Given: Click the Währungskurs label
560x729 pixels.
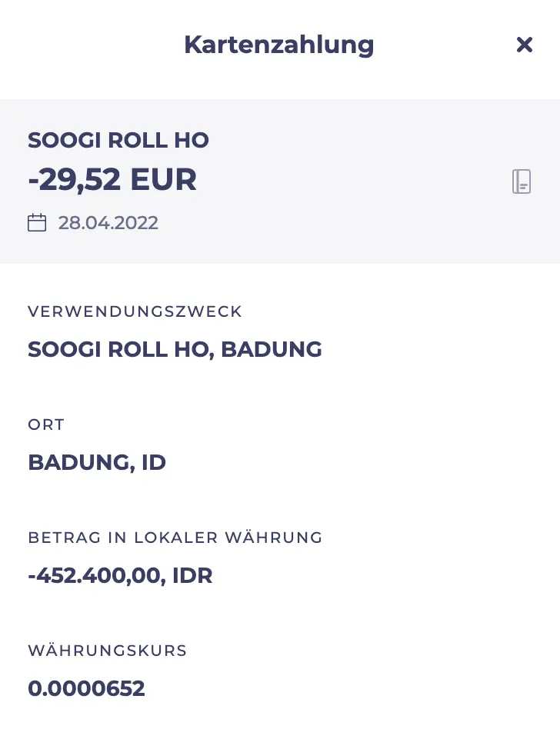Looking at the screenshot, I should (108, 651).
